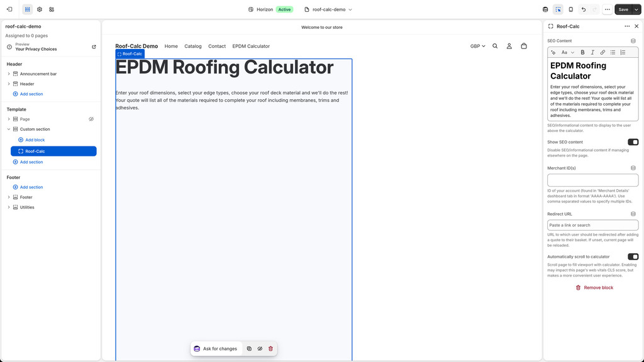Close the Roof-Calc settings panel
This screenshot has width=644, height=362.
click(636, 26)
